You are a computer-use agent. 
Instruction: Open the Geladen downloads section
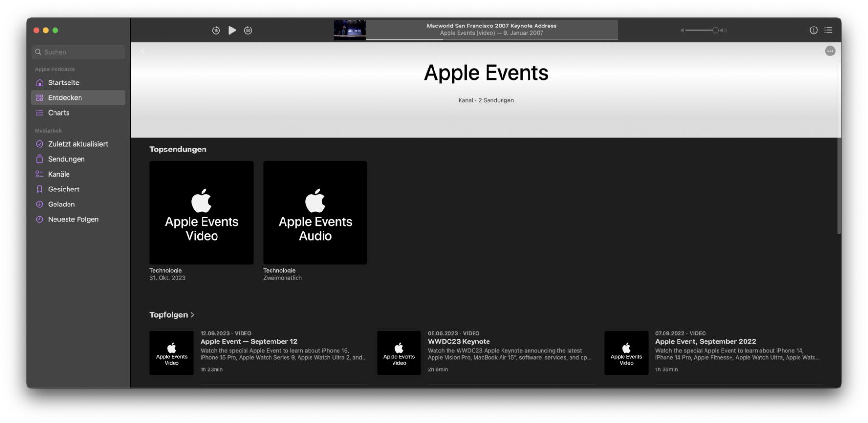[61, 205]
